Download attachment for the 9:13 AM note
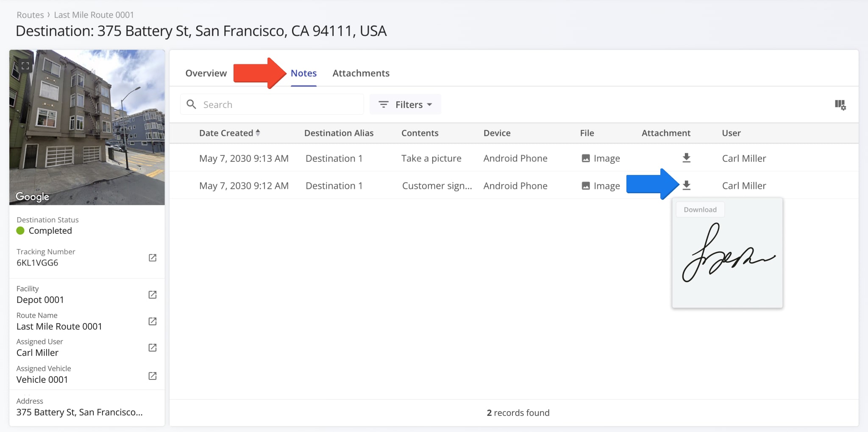 pyautogui.click(x=686, y=158)
